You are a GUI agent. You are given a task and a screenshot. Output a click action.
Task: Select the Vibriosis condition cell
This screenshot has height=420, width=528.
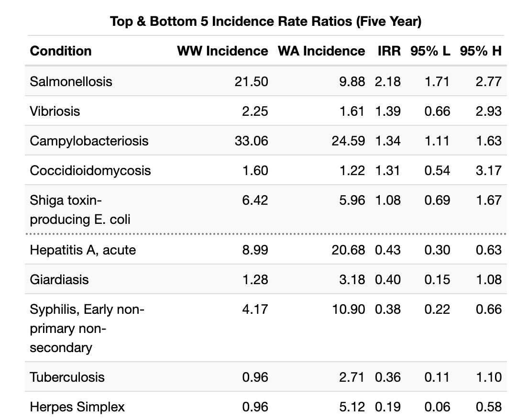pyautogui.click(x=55, y=111)
